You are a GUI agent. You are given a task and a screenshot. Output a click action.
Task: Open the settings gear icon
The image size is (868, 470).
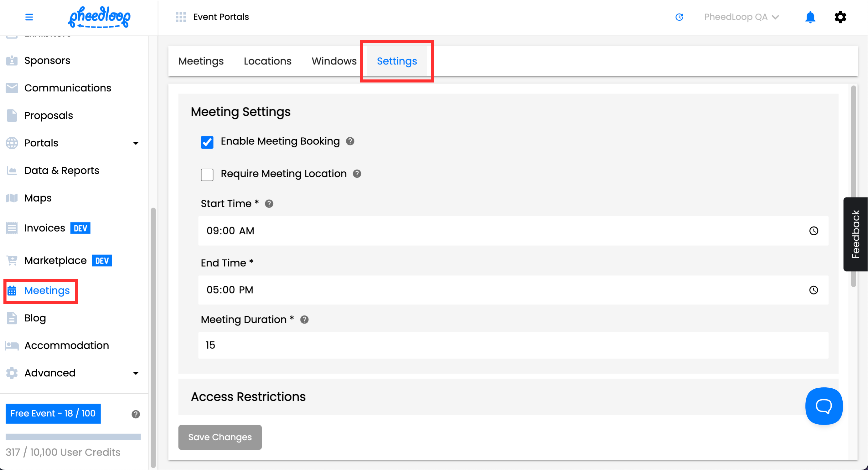(x=840, y=17)
